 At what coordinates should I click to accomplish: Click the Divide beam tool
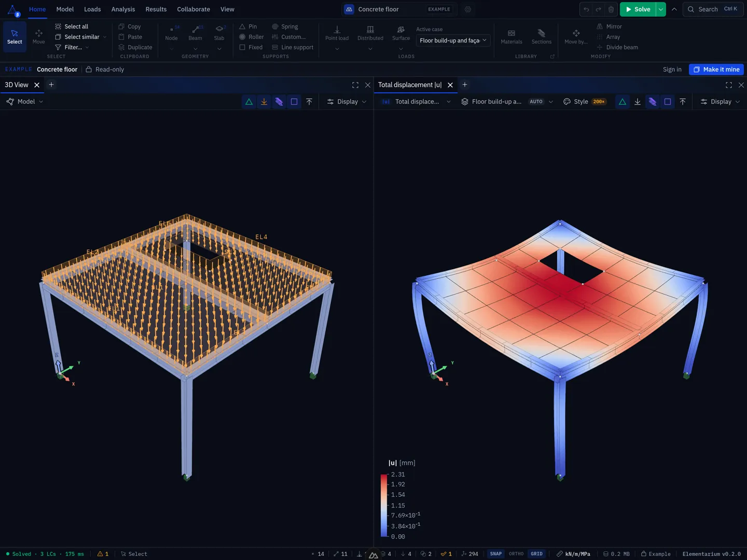tap(617, 47)
